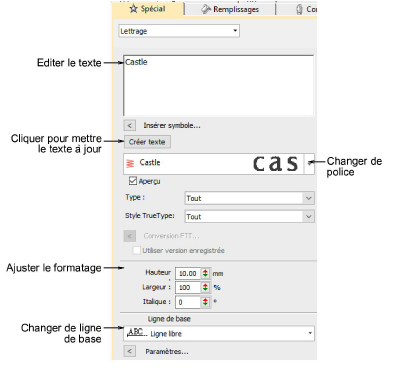Image resolution: width=395 pixels, height=374 pixels.
Task: Click the disabled Conversion FTT arrow button
Action: 130,236
